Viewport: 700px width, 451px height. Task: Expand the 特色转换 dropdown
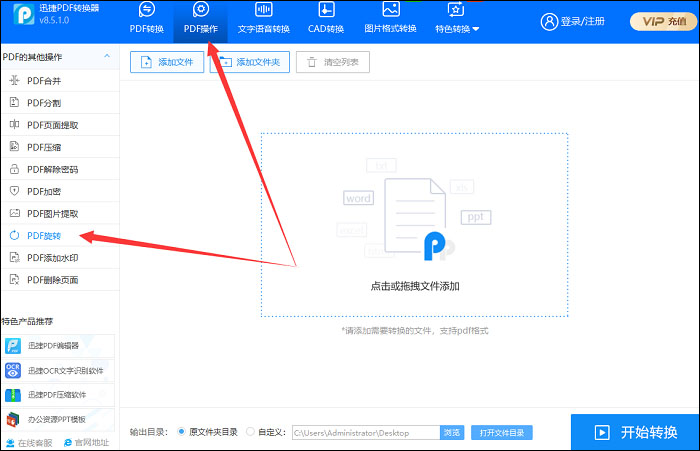pos(457,19)
